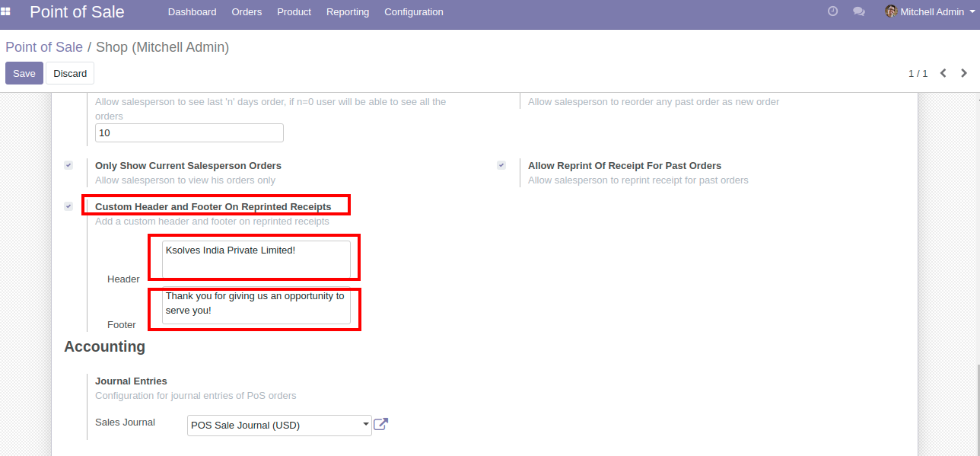Viewport: 980px width, 456px height.
Task: Open Sales Journal external link icon
Action: tap(381, 424)
